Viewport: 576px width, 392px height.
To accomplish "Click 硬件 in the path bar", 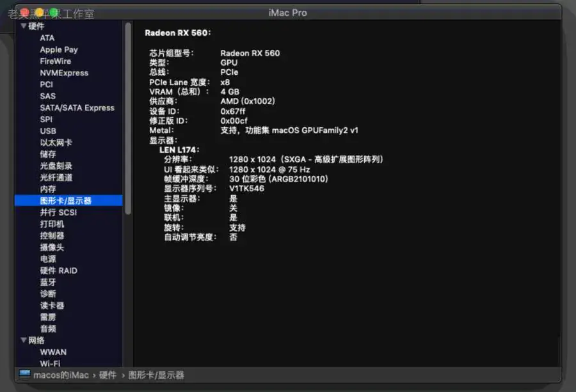I will pos(108,375).
